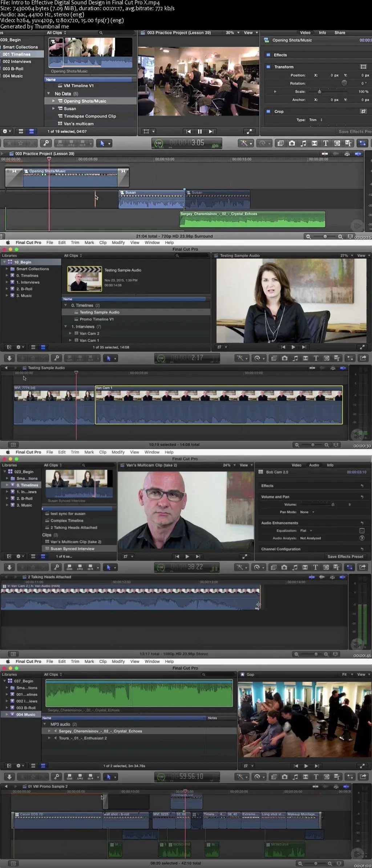Click Share icon in Testing Sample Audio toolbar

363,358
